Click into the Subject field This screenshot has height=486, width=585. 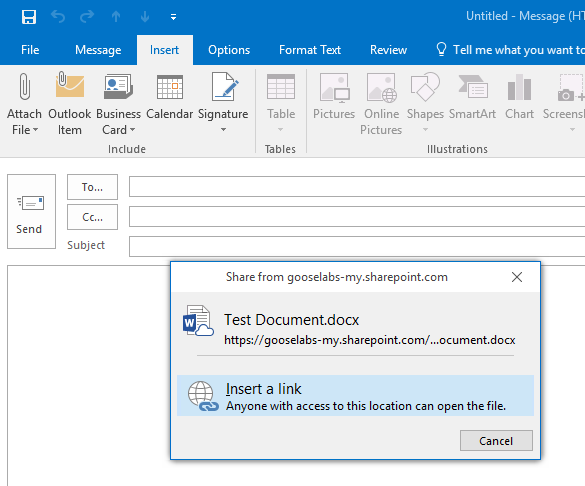click(357, 246)
